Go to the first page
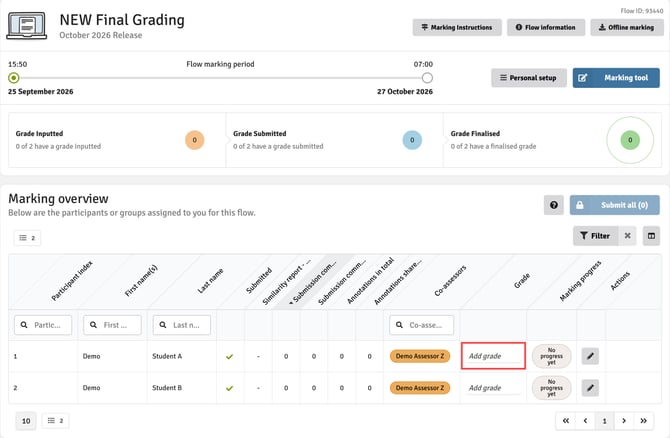This screenshot has height=438, width=670. click(566, 421)
